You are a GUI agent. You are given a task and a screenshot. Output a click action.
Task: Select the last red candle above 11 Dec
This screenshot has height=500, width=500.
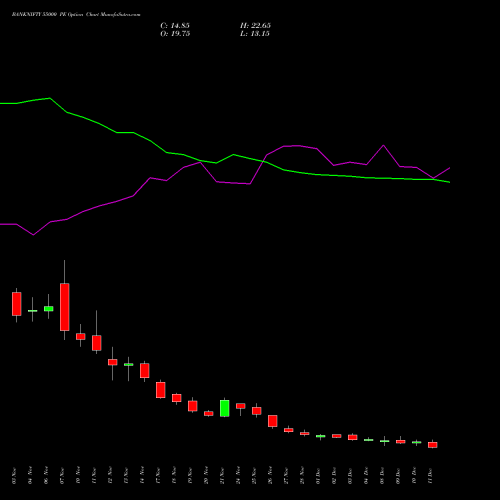(433, 445)
